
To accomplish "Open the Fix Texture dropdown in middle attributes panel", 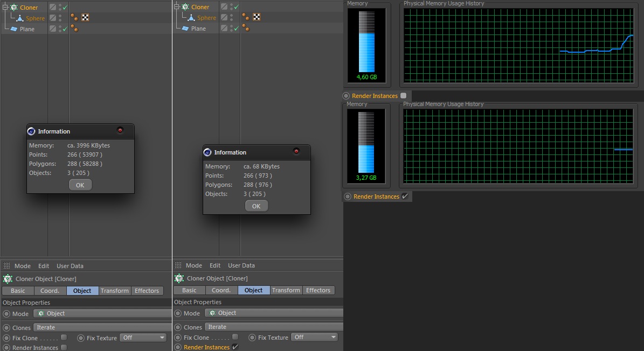I will tap(315, 337).
